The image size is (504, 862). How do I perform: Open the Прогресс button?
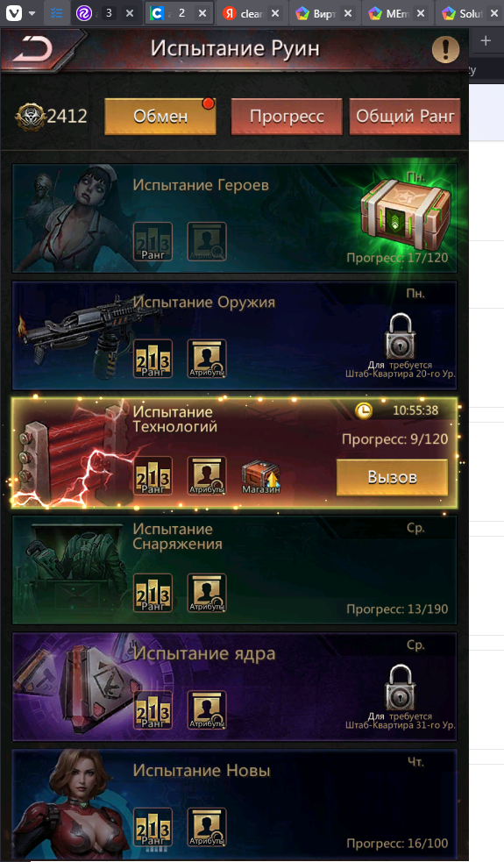click(287, 117)
